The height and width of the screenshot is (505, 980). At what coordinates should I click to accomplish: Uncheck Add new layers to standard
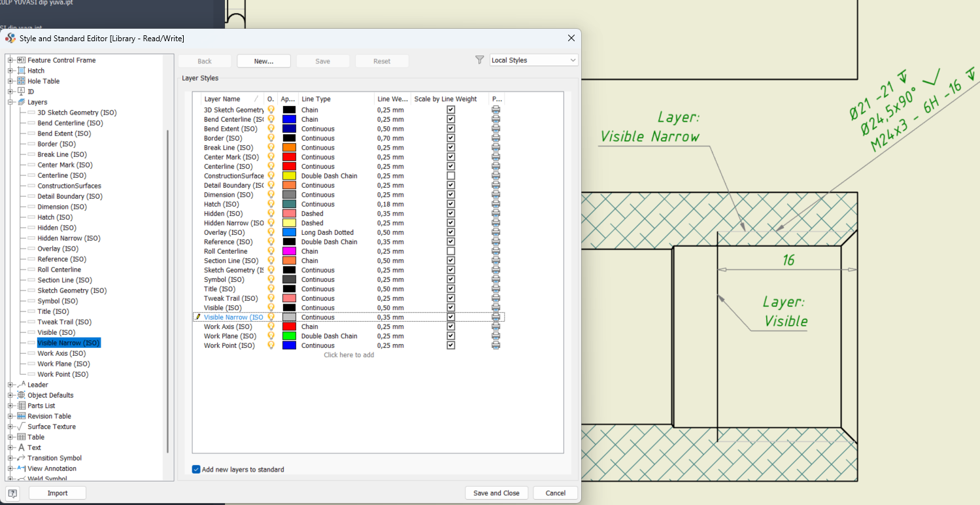[x=196, y=469]
